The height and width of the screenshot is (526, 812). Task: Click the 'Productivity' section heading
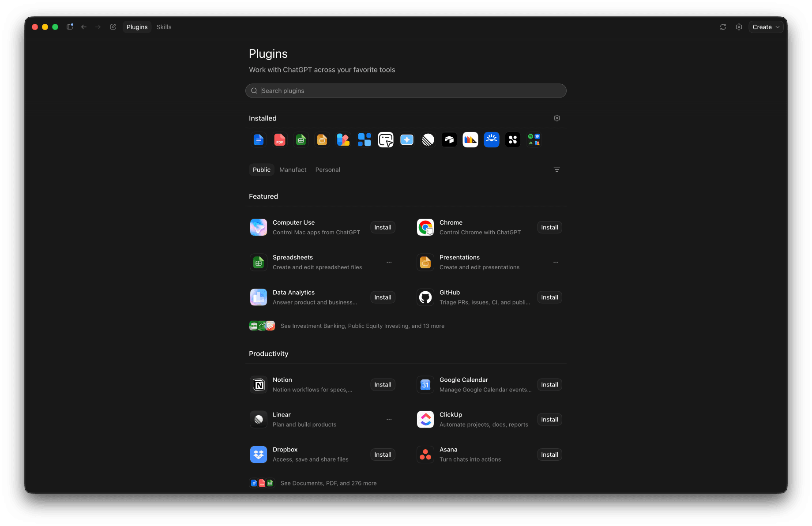tap(268, 354)
